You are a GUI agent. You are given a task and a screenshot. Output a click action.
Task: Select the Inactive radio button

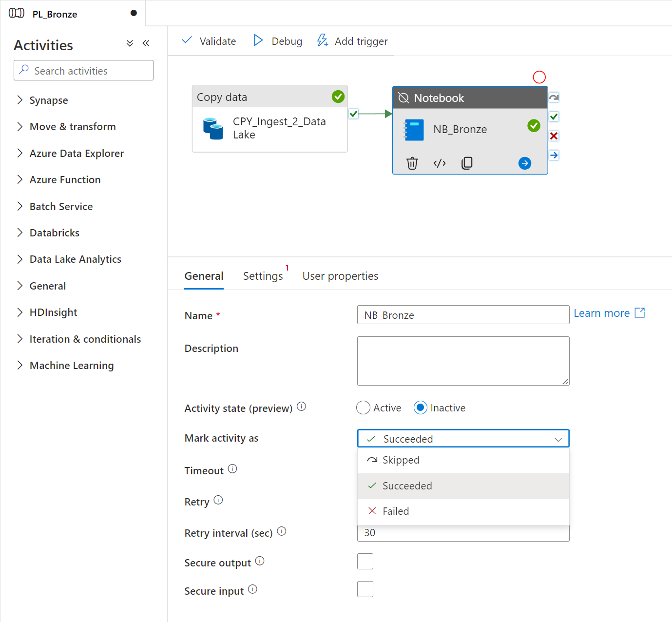coord(421,408)
